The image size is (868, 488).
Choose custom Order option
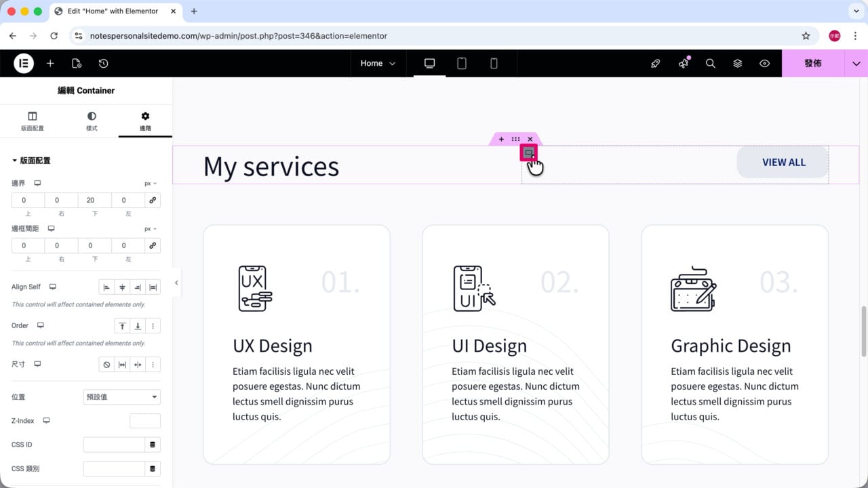[x=153, y=326]
